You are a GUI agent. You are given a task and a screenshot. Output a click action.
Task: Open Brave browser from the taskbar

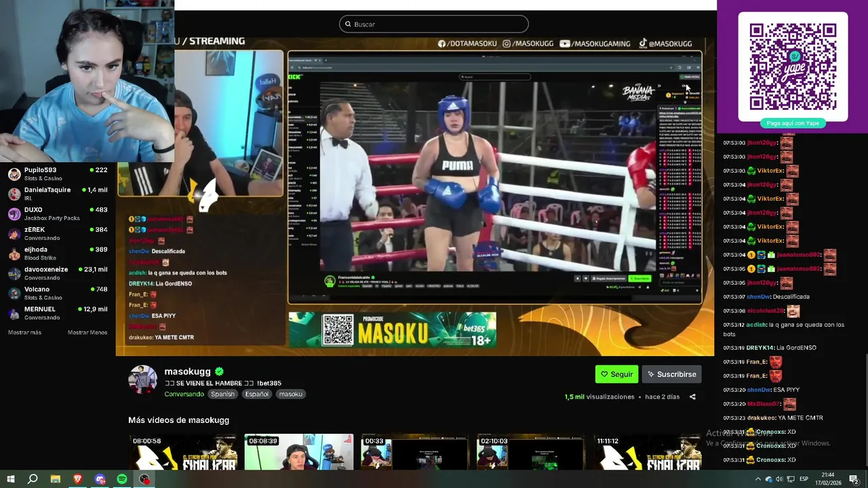[77, 479]
